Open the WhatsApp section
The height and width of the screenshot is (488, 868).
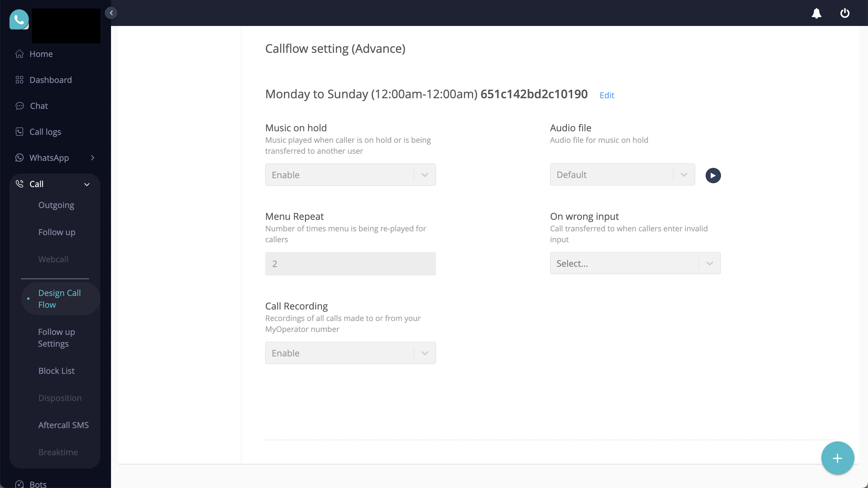(x=49, y=158)
